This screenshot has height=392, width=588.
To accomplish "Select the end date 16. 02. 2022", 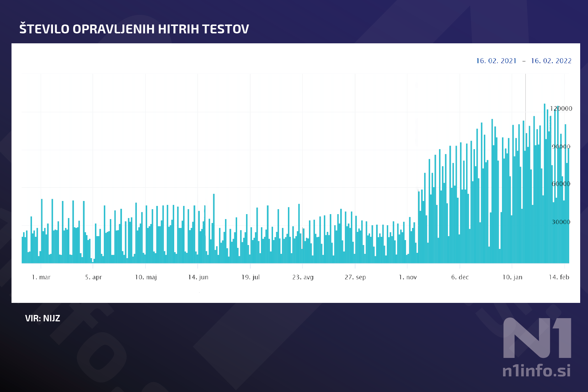I will tap(551, 61).
